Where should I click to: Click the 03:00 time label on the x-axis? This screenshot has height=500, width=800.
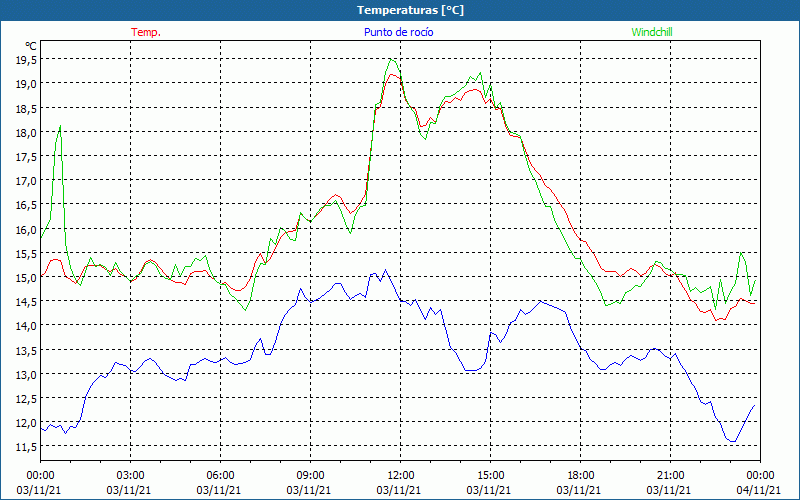pos(130,475)
